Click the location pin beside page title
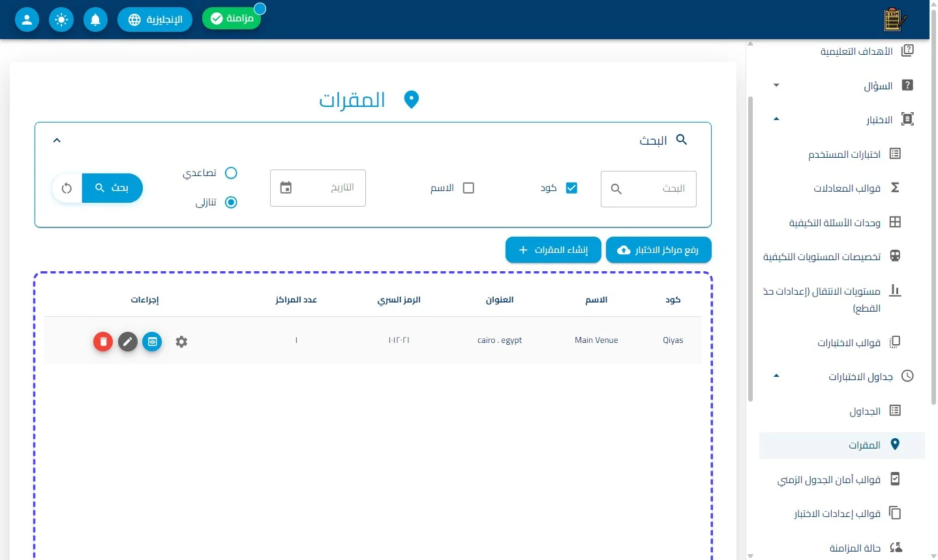This screenshot has height=560, width=938. [412, 100]
